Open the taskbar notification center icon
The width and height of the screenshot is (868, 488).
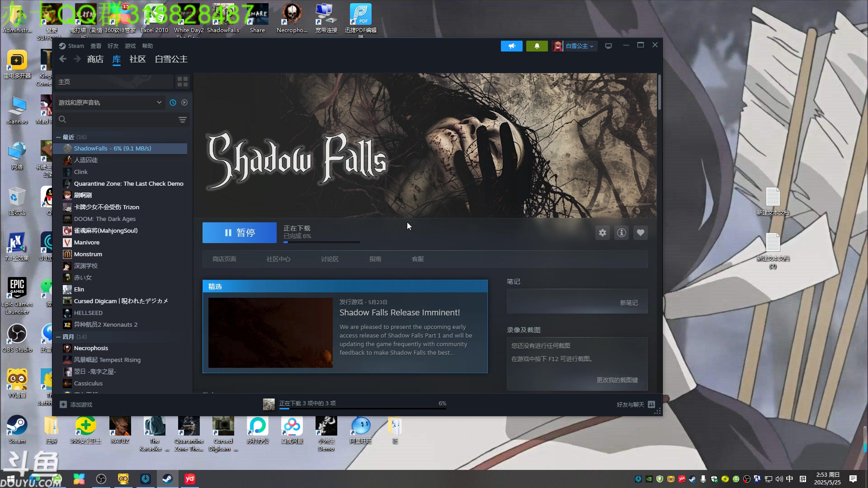click(853, 479)
